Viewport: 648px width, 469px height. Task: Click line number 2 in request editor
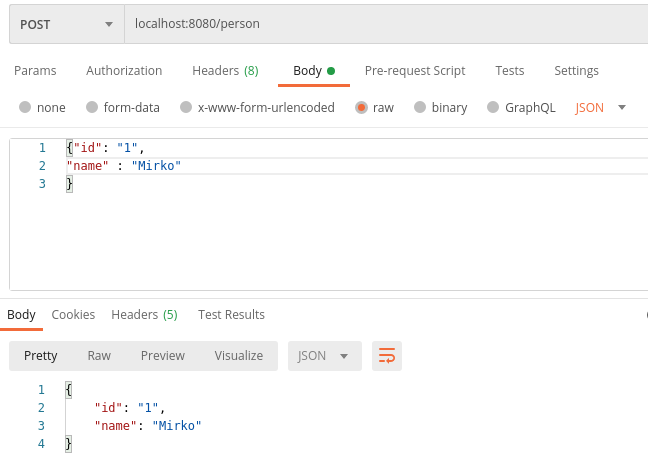[x=42, y=166]
